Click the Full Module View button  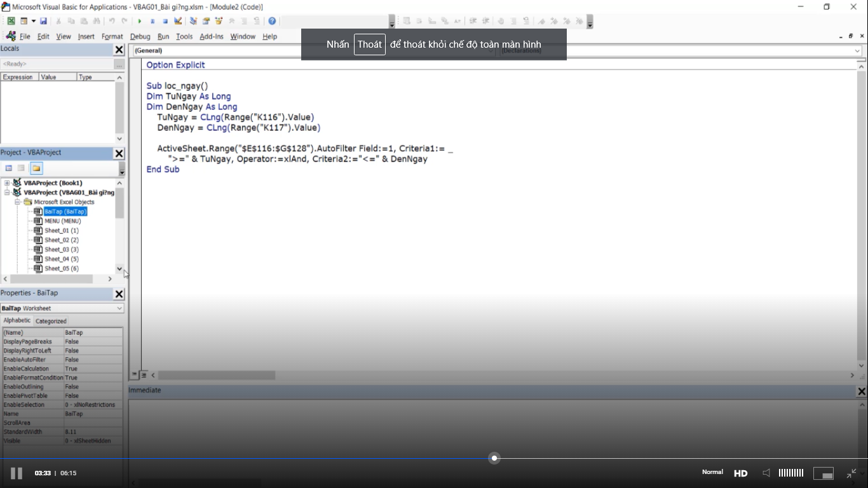[144, 376]
